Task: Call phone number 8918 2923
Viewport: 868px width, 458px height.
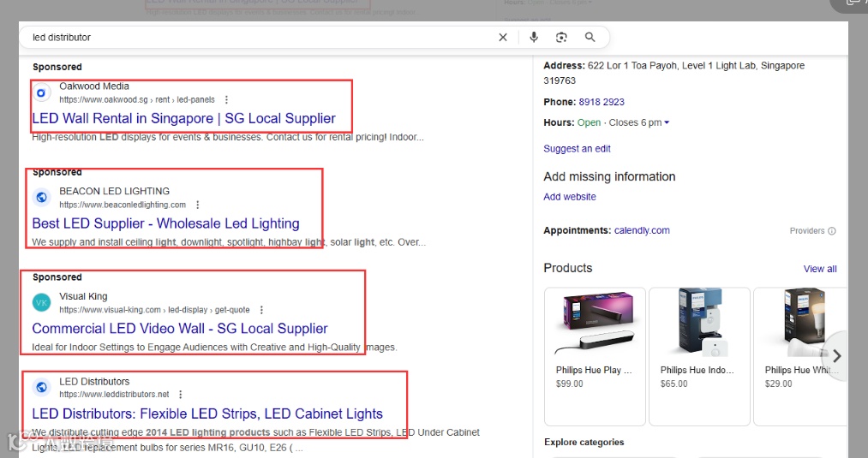Action: click(602, 102)
